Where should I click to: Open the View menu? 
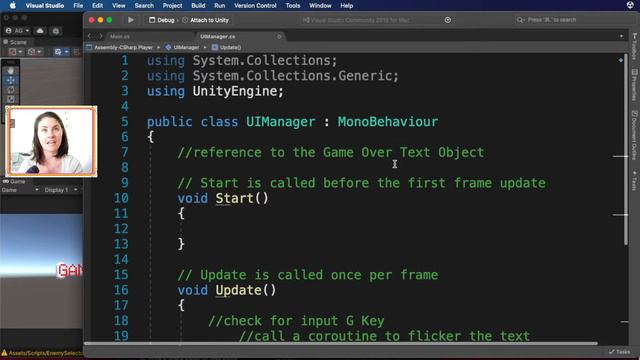point(118,6)
